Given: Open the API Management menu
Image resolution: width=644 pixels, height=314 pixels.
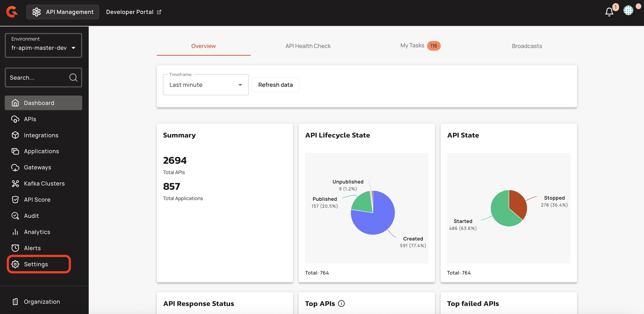Looking at the screenshot, I should pos(63,12).
